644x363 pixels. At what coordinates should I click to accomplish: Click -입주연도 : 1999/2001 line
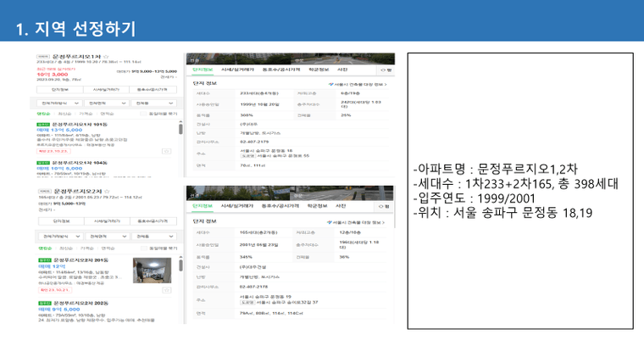[x=474, y=198]
